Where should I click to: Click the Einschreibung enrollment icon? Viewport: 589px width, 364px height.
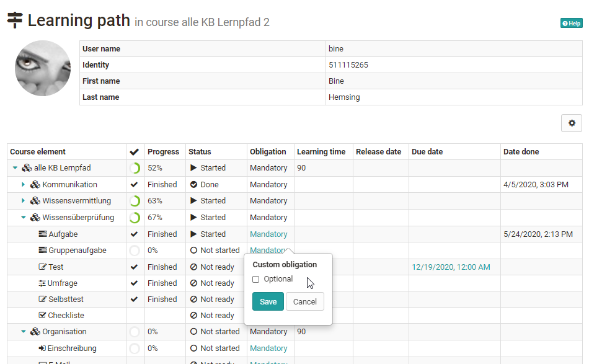(x=43, y=348)
